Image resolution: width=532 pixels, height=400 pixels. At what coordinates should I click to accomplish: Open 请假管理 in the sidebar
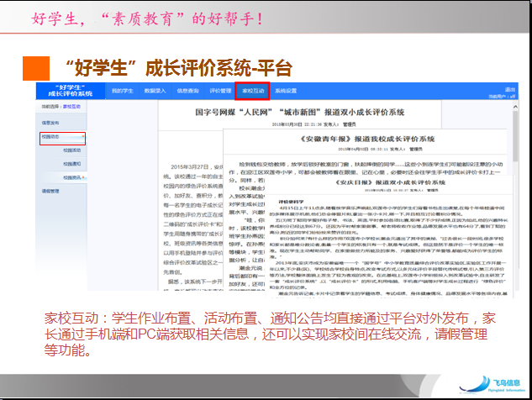pyautogui.click(x=52, y=192)
